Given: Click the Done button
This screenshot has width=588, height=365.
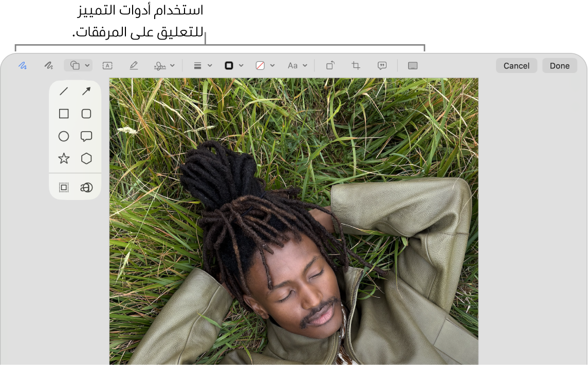Looking at the screenshot, I should (x=560, y=66).
